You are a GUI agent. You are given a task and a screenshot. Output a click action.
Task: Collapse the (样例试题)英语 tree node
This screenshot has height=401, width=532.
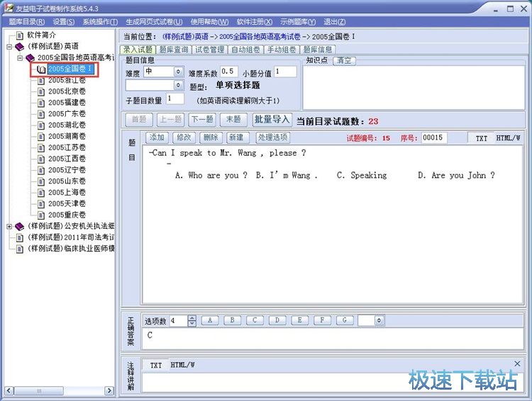click(9, 47)
